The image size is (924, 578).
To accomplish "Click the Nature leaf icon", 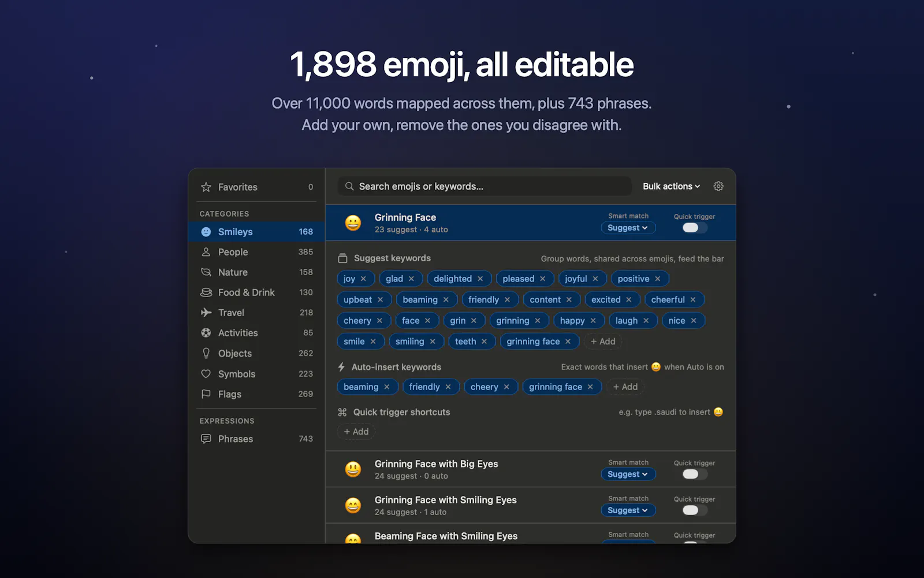I will pos(206,272).
